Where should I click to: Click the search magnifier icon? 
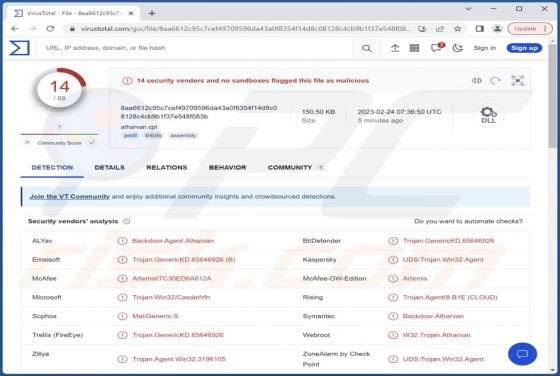click(366, 48)
